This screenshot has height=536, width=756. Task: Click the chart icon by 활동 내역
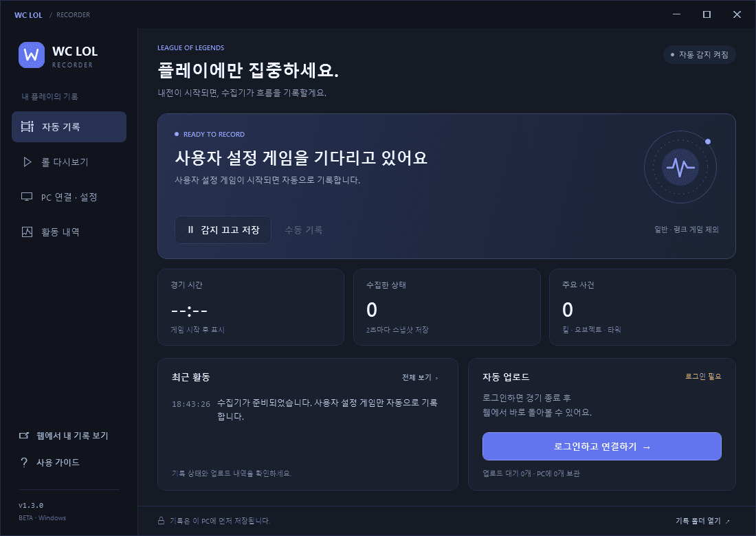click(27, 232)
